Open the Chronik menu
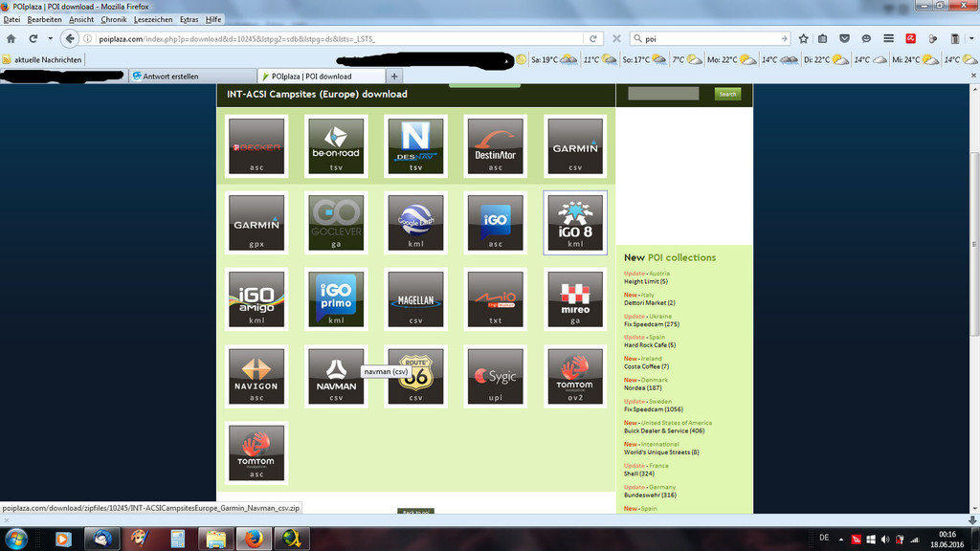This screenshot has height=551, width=980. pyautogui.click(x=114, y=19)
